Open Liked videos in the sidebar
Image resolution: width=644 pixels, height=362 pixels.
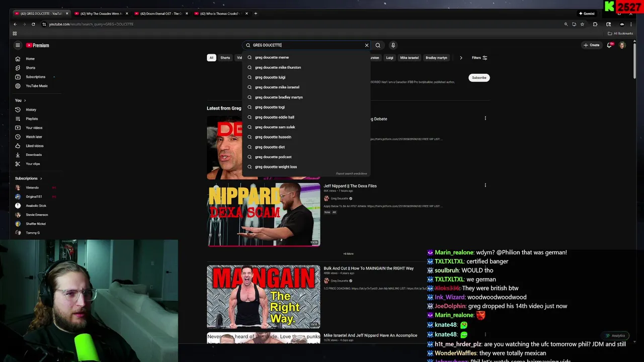click(x=35, y=146)
